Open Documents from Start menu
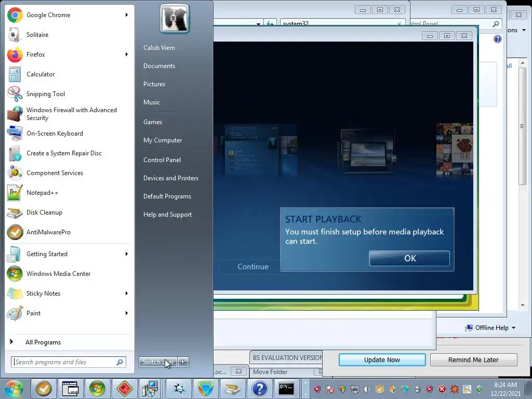The height and width of the screenshot is (399, 532). point(159,66)
